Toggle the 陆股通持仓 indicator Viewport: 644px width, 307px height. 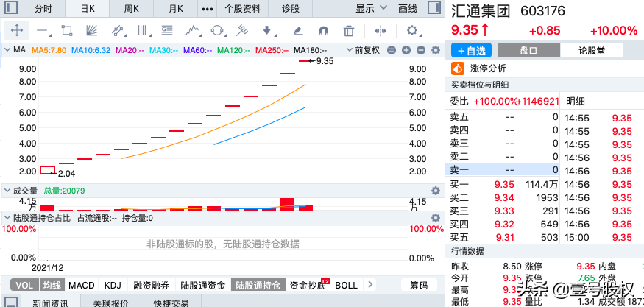258,285
